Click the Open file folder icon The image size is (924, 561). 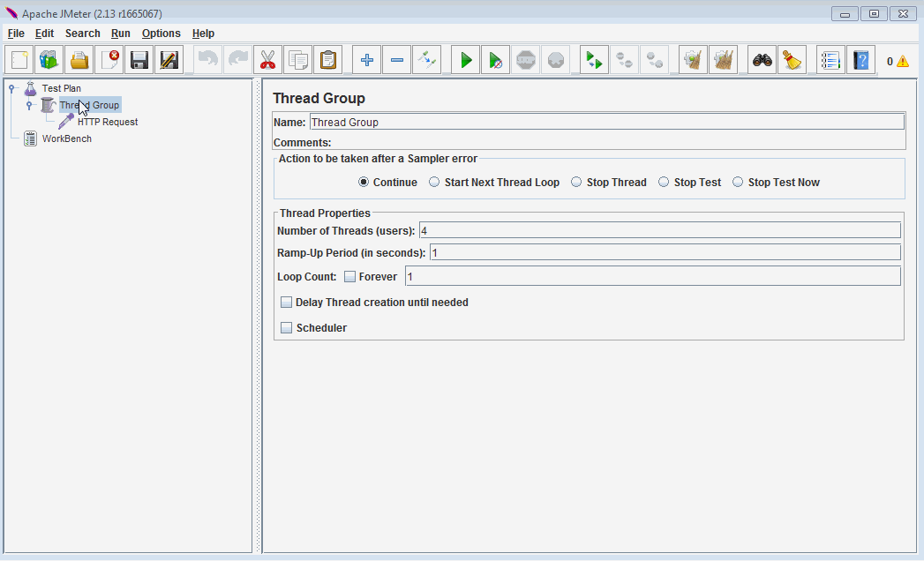(79, 60)
